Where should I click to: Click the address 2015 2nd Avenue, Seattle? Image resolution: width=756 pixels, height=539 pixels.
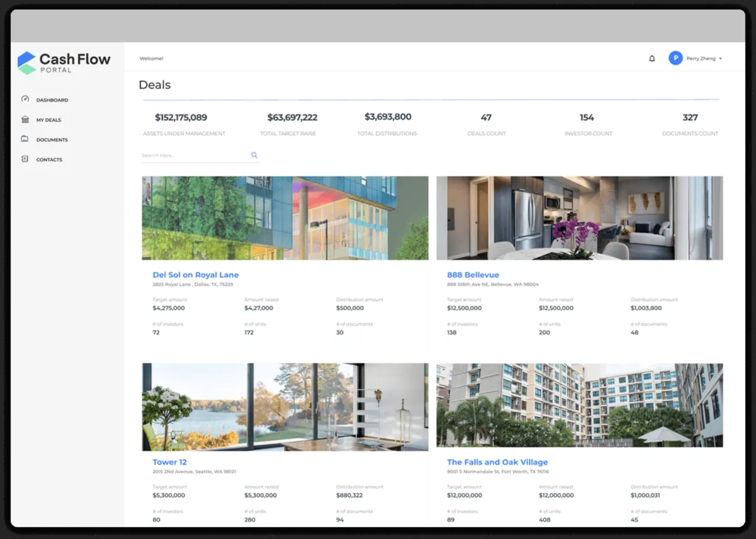(194, 472)
